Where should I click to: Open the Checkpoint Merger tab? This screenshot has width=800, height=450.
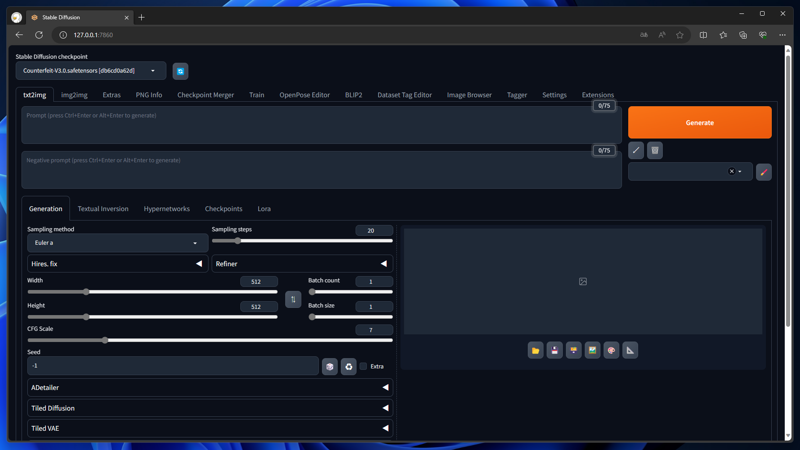(206, 95)
